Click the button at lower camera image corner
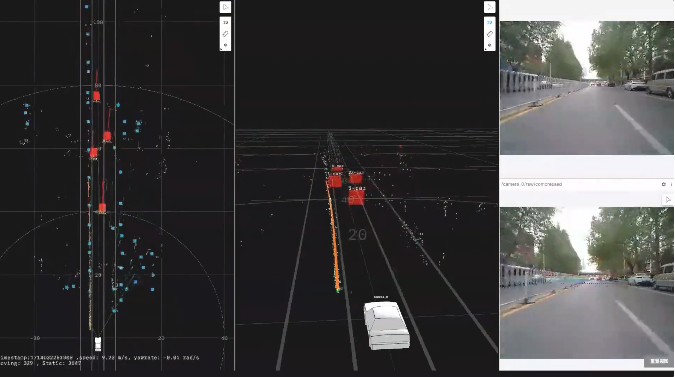 [659, 362]
